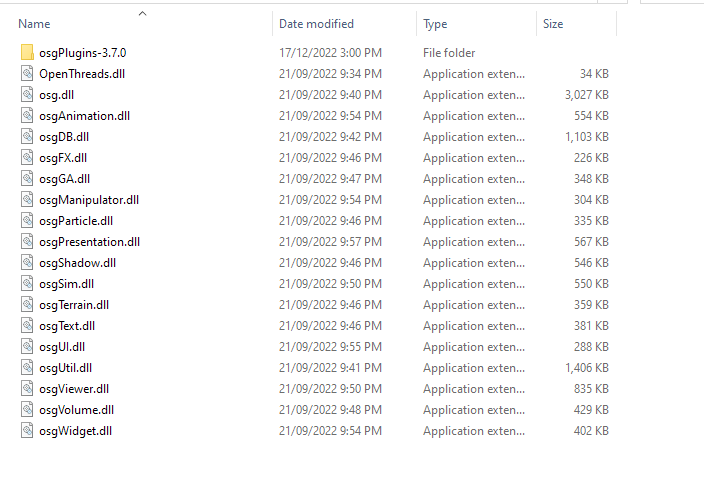The image size is (704, 503).
Task: Click the osgDB.dll file icon
Action: 27,137
